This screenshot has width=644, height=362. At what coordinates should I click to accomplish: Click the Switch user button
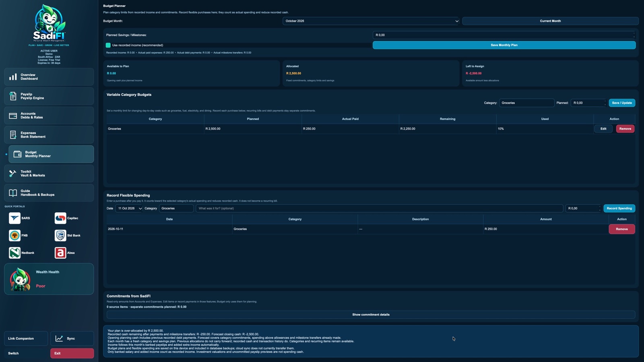click(x=26, y=353)
